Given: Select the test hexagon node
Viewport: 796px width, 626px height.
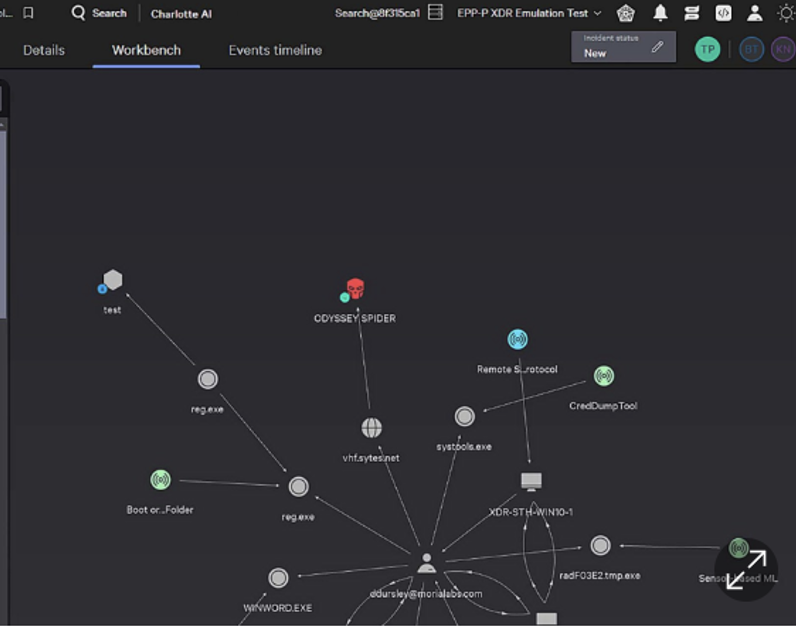Looking at the screenshot, I should pos(113,280).
